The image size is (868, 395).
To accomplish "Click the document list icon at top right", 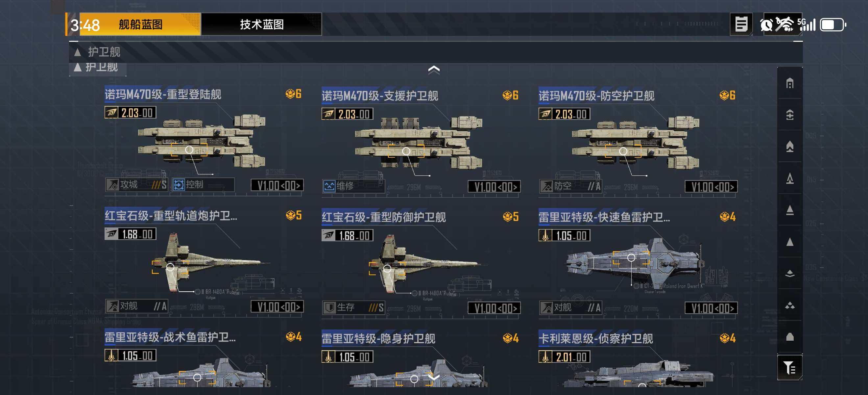I will pos(741,24).
